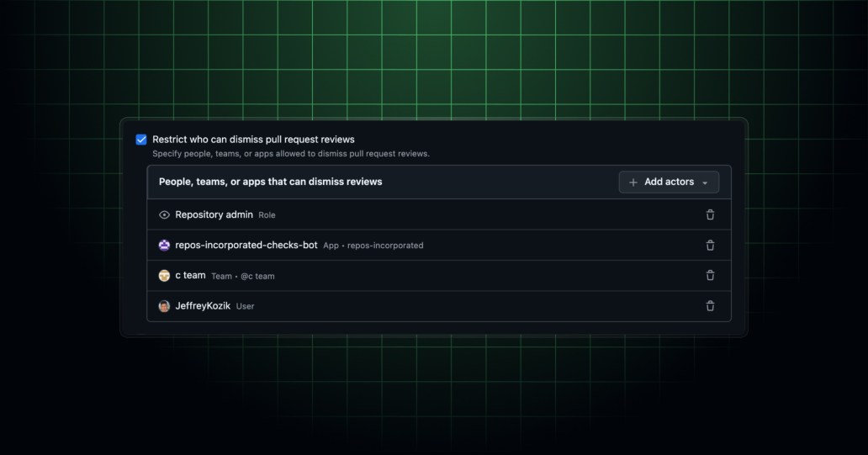
Task: Click the 'User' label beside JeffreyKozik
Action: point(246,306)
